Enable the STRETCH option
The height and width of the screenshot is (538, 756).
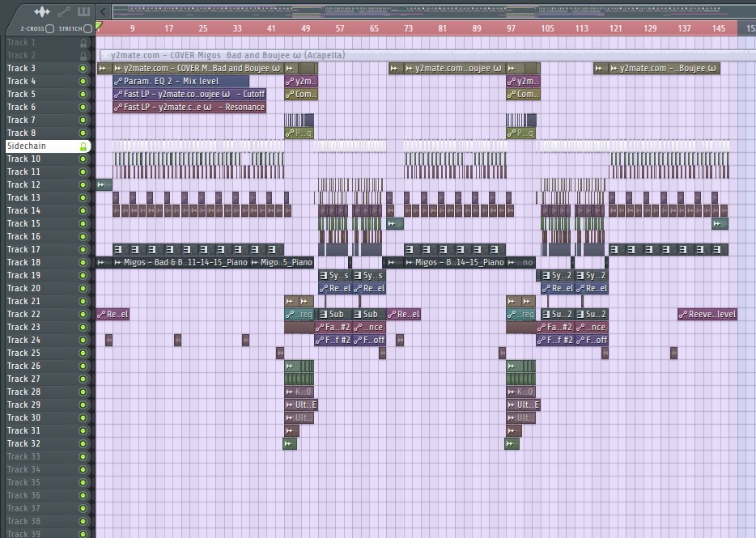87,28
